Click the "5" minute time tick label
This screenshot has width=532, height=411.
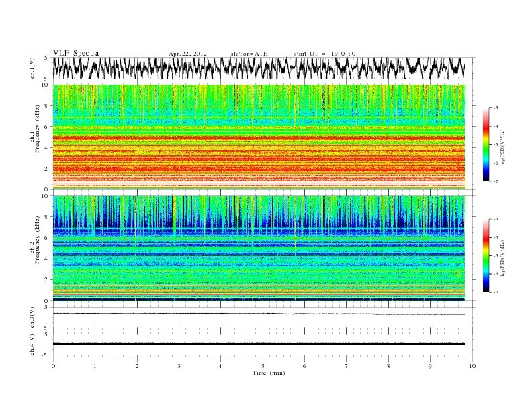coord(263,366)
